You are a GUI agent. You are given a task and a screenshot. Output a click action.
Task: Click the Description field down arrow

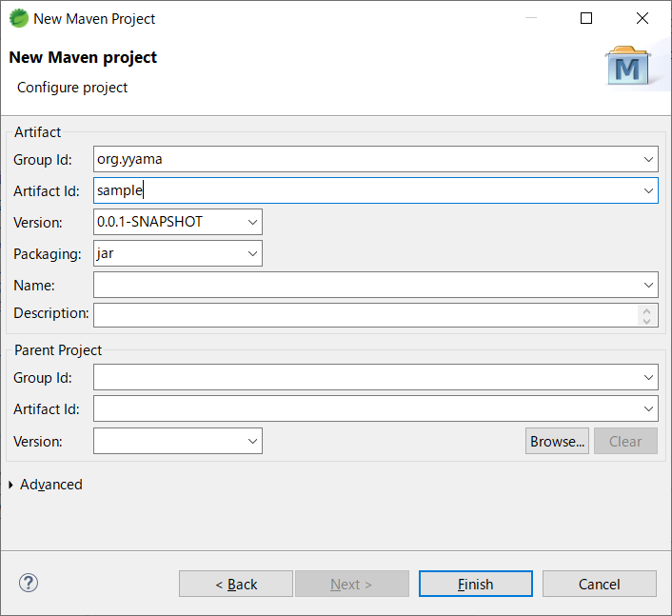(x=647, y=321)
